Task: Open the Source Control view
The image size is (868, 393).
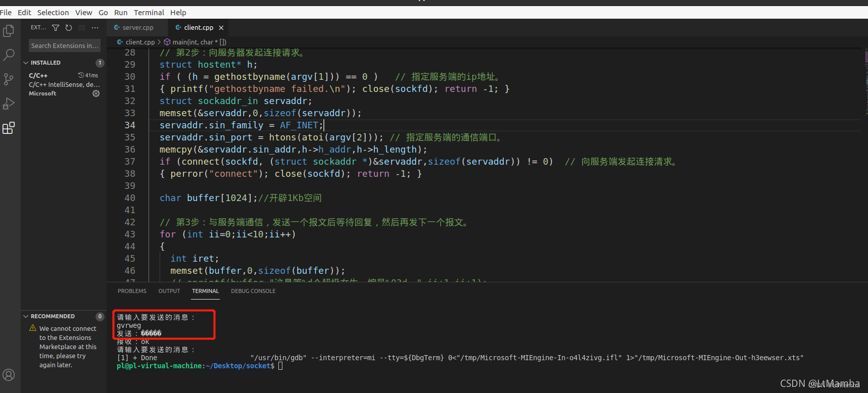Action: [9, 79]
